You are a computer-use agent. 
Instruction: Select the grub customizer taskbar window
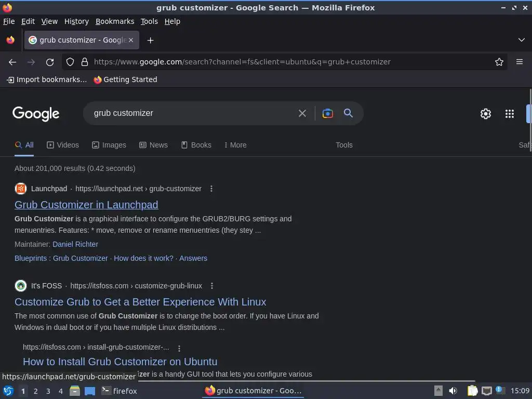(253, 391)
